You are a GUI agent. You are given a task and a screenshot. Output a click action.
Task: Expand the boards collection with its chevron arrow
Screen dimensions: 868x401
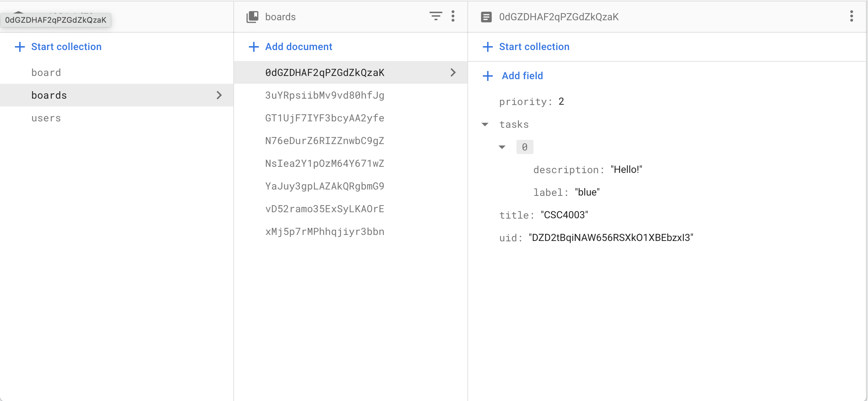point(219,95)
